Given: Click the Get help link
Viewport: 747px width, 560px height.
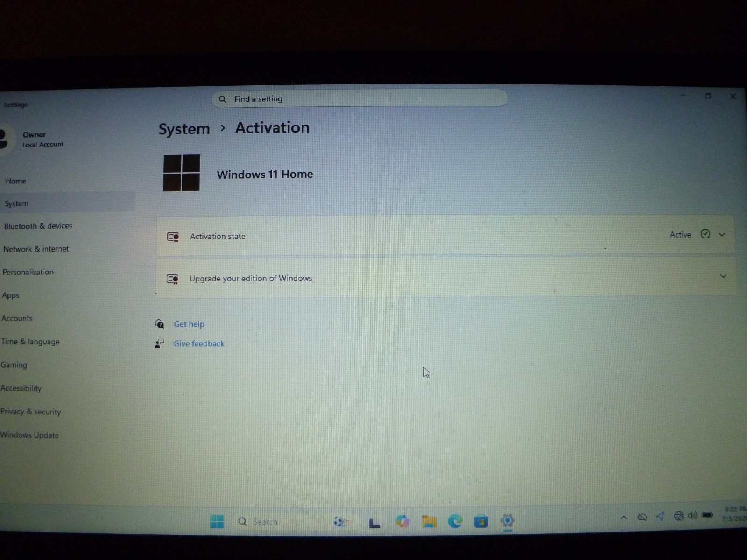Looking at the screenshot, I should [189, 324].
